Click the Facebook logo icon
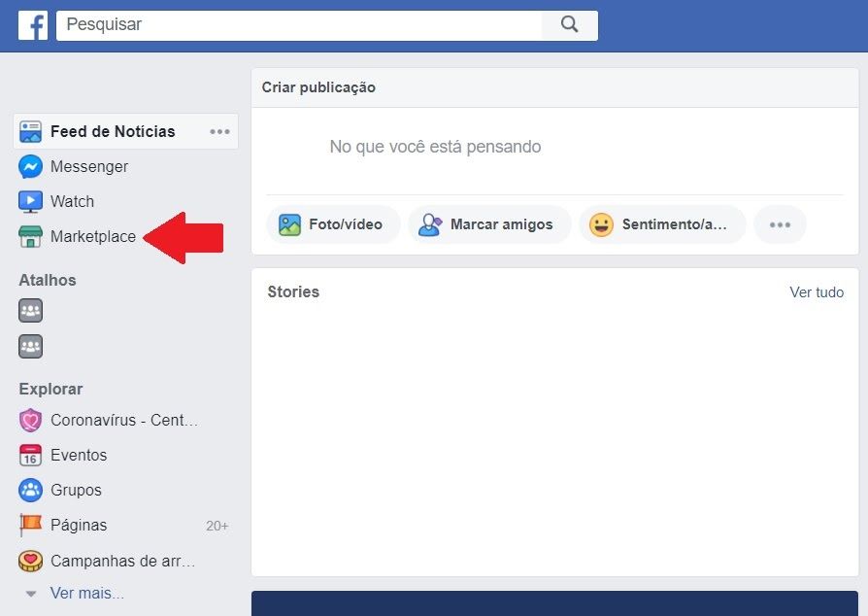This screenshot has height=616, width=868. pos(33,25)
